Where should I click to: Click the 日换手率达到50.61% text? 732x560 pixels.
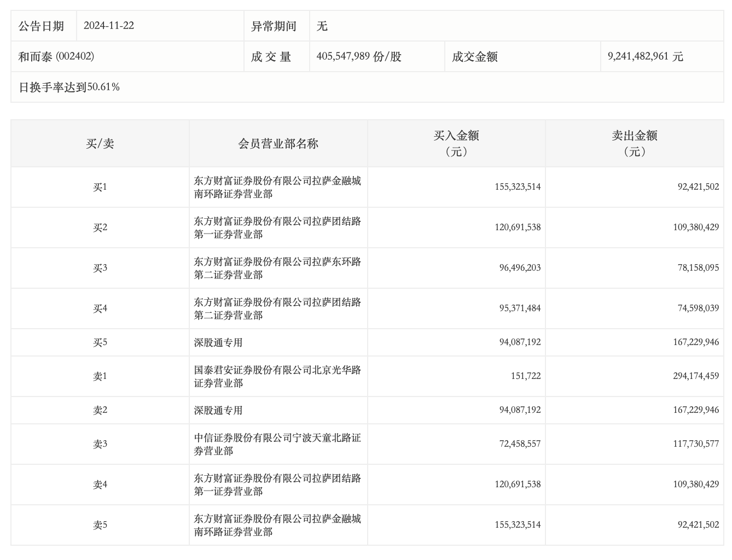point(69,87)
